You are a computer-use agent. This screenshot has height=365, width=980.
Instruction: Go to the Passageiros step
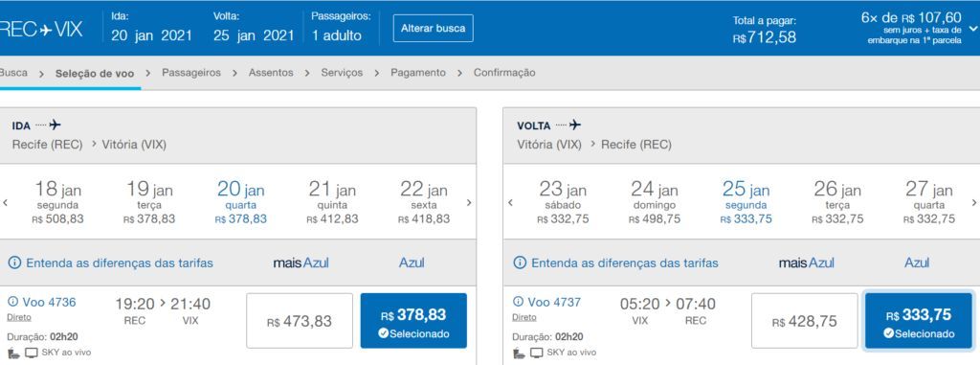coord(191,73)
